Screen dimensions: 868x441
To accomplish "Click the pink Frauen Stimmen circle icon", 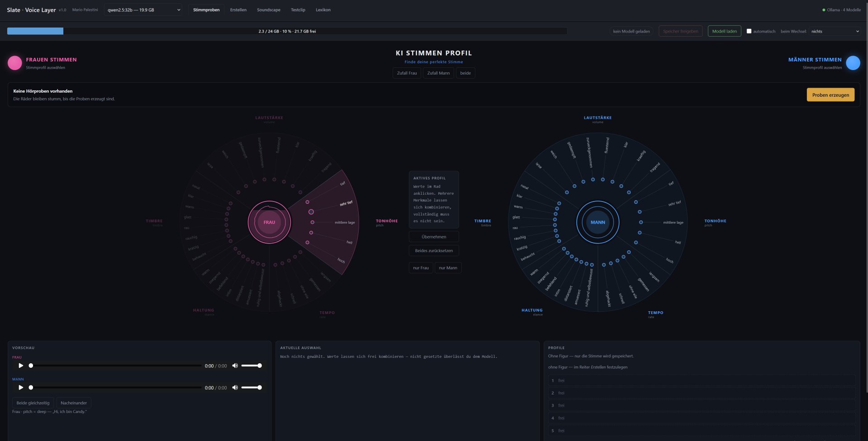I will point(15,63).
